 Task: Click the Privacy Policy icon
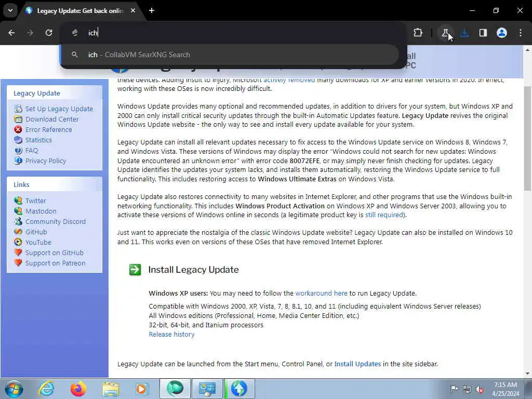coord(18,161)
